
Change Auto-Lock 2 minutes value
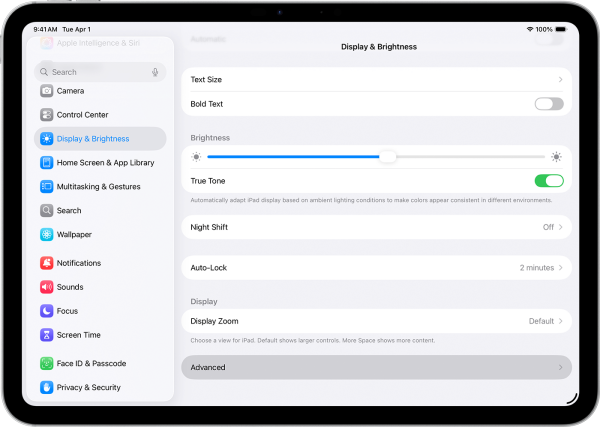(x=537, y=268)
